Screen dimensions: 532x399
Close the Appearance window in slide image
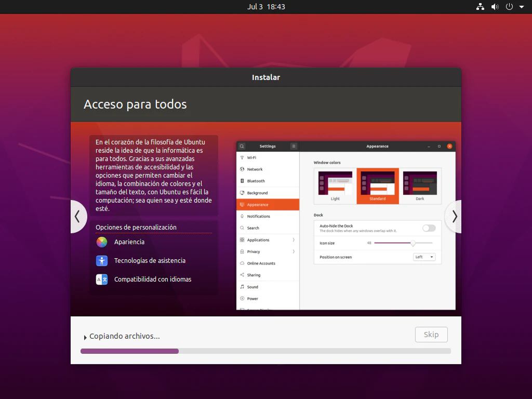449,146
